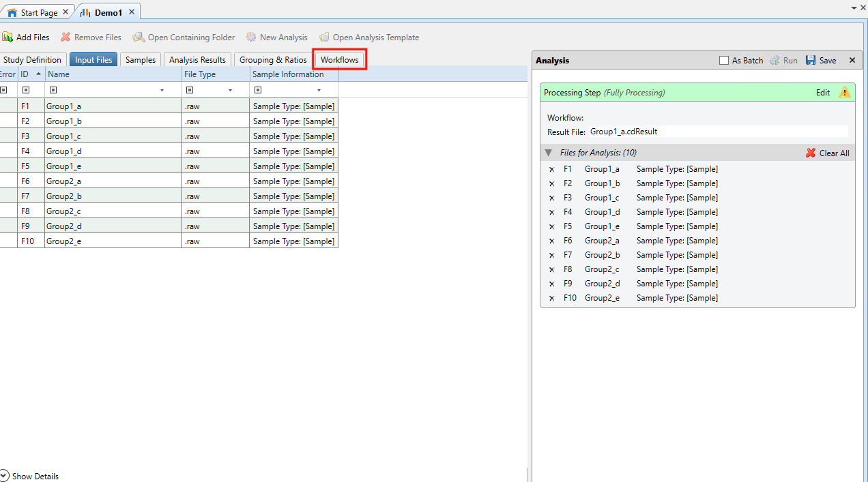Open the File Type filter dropdown
The image size is (868, 482).
(230, 90)
